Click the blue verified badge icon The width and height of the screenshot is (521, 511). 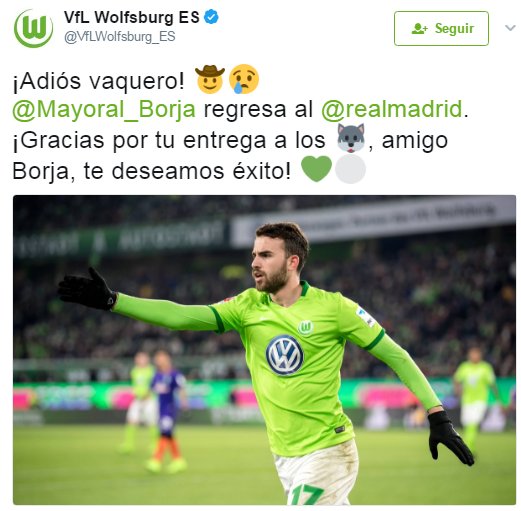click(x=211, y=17)
